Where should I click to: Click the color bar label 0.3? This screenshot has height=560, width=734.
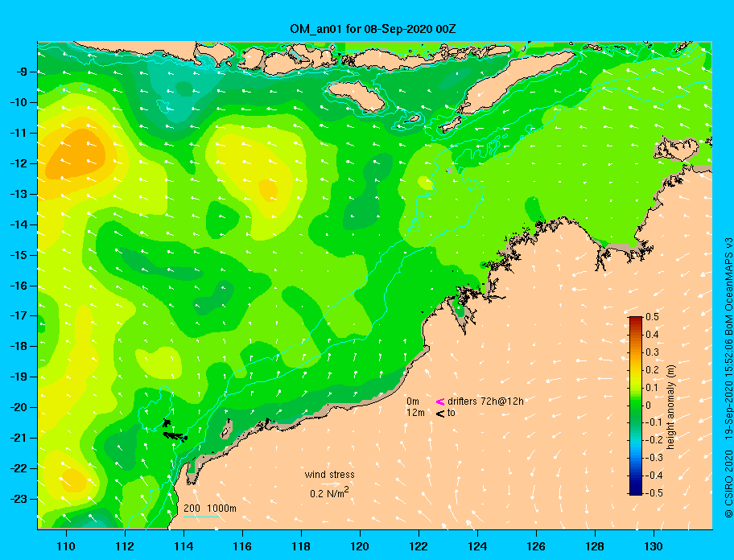(652, 352)
